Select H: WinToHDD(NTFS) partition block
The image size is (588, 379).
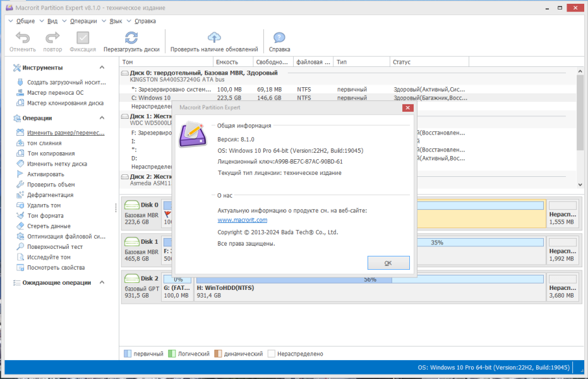[x=369, y=287]
